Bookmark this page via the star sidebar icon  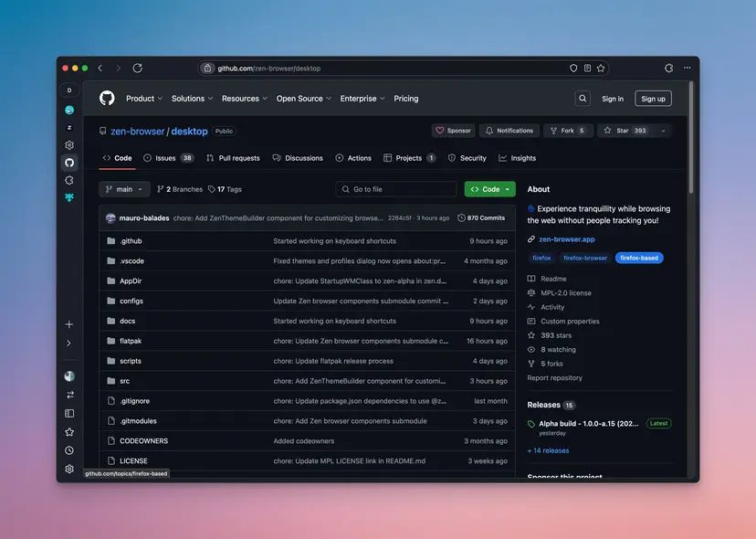click(68, 431)
